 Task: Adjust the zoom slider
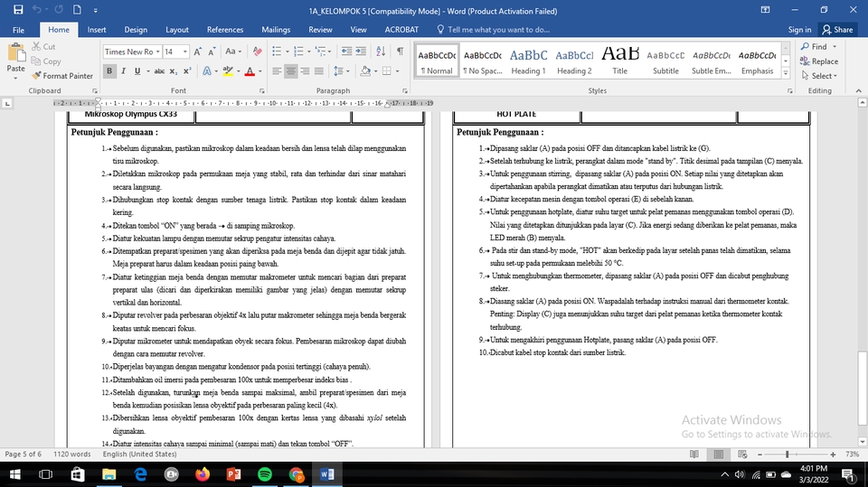pos(788,454)
